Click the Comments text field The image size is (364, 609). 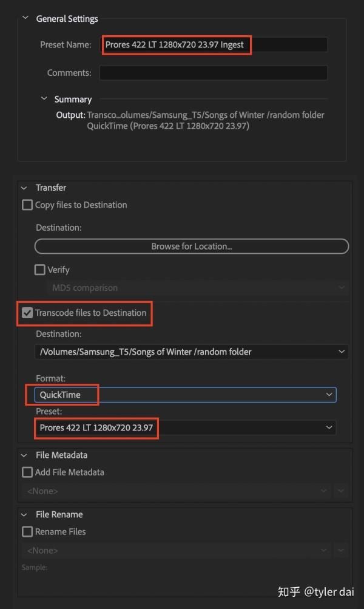coord(213,73)
